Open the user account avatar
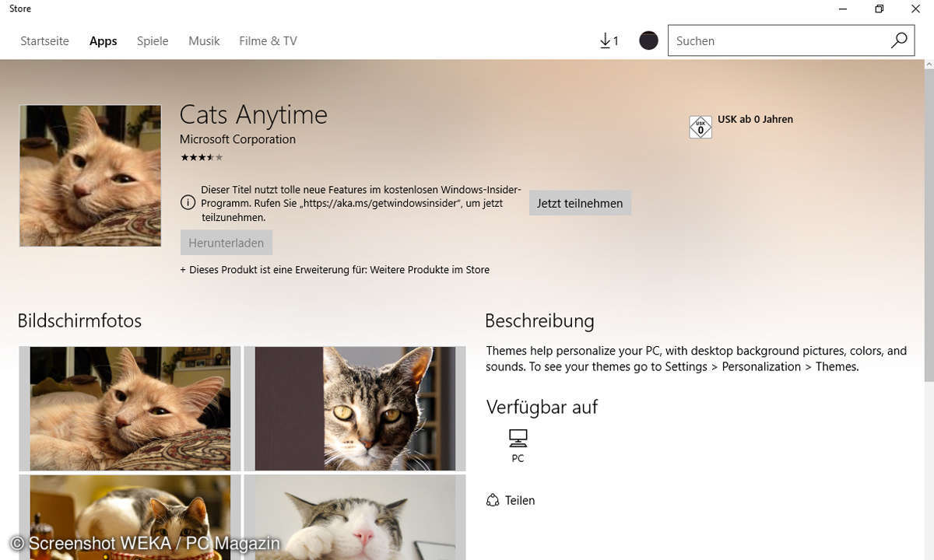The width and height of the screenshot is (934, 560). 648,40
